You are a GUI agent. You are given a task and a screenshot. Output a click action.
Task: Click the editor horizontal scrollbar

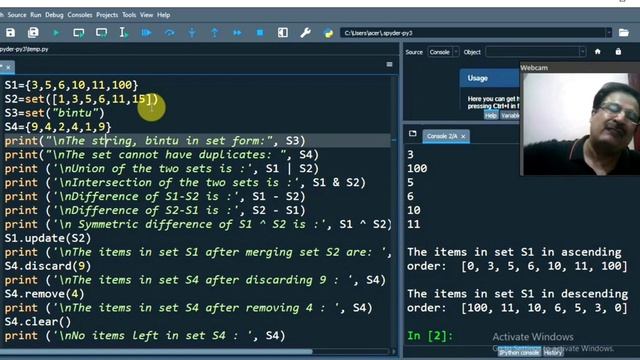pyautogui.click(x=157, y=351)
